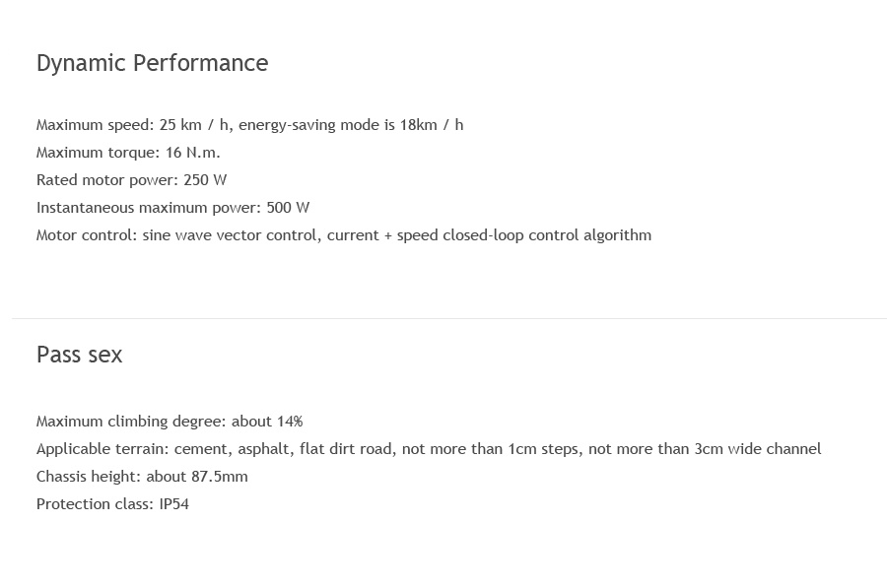Select the 250 W power value
Image resolution: width=887 pixels, height=588 pixels.
coord(205,180)
